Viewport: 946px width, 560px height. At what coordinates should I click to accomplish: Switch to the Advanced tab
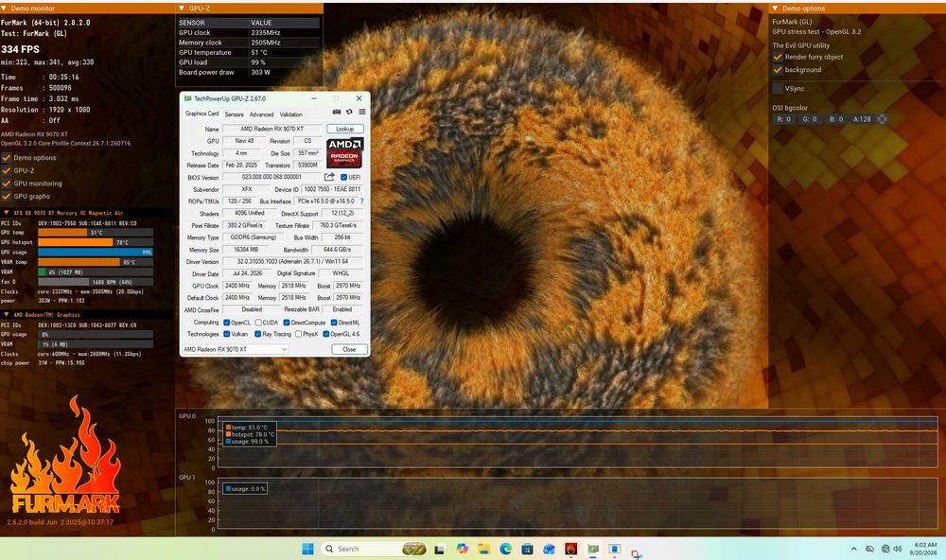[261, 114]
